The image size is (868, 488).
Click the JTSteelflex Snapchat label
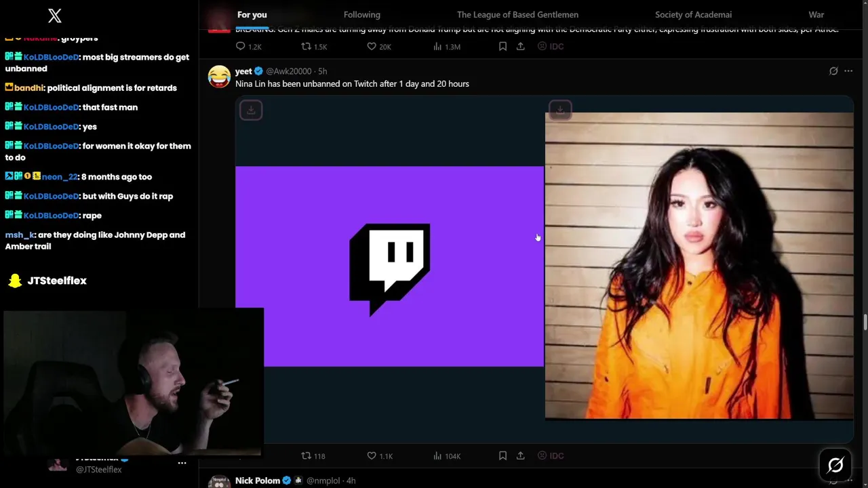tap(57, 281)
